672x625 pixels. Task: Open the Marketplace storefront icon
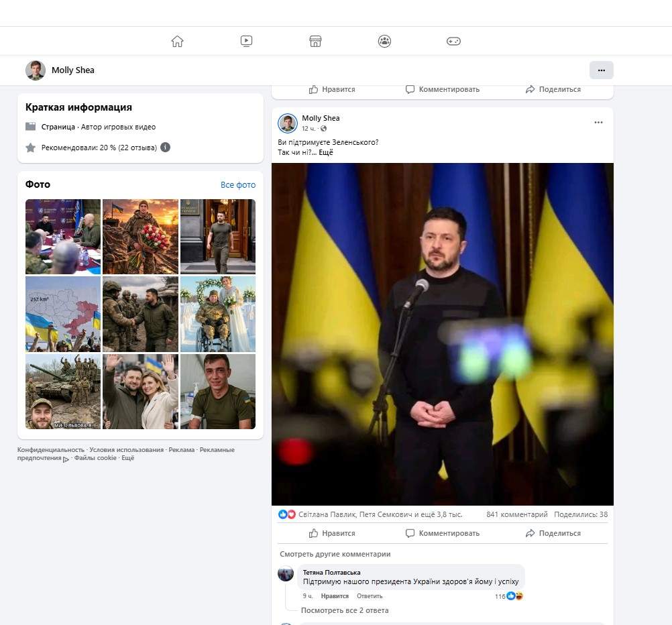tap(315, 41)
